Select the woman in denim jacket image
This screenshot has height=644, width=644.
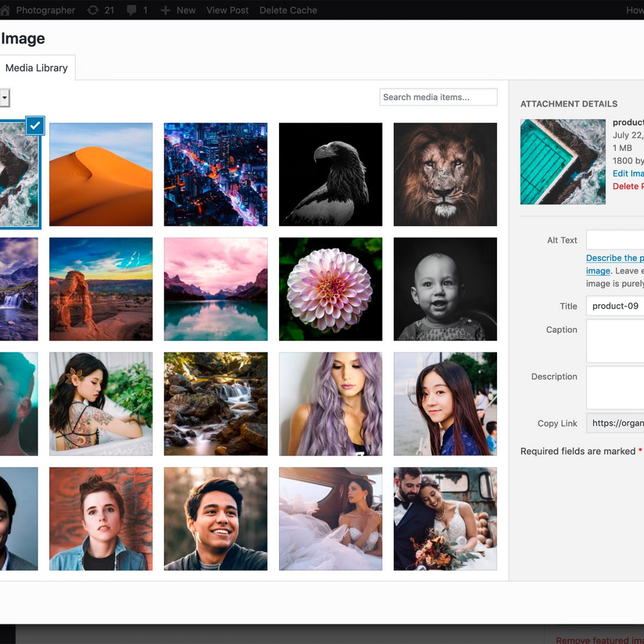(101, 519)
